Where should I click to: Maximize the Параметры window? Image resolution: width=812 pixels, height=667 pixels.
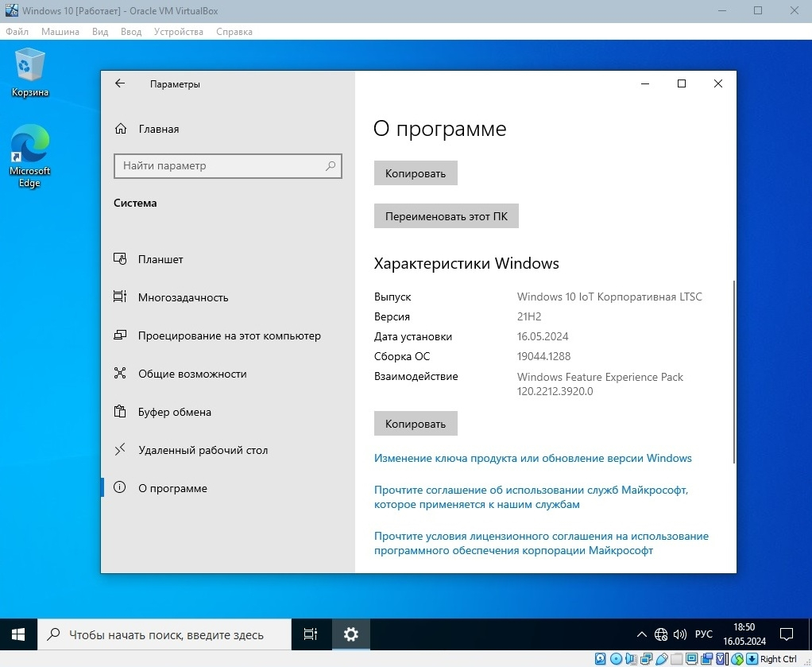[x=682, y=83]
